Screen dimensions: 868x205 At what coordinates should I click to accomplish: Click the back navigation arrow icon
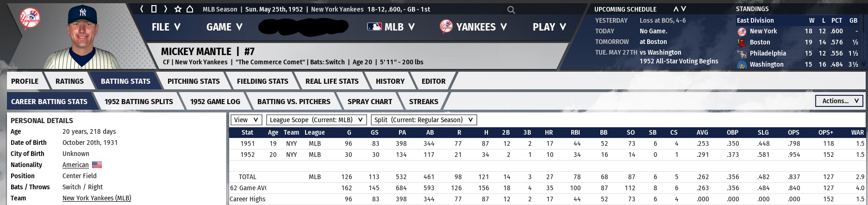click(142, 9)
